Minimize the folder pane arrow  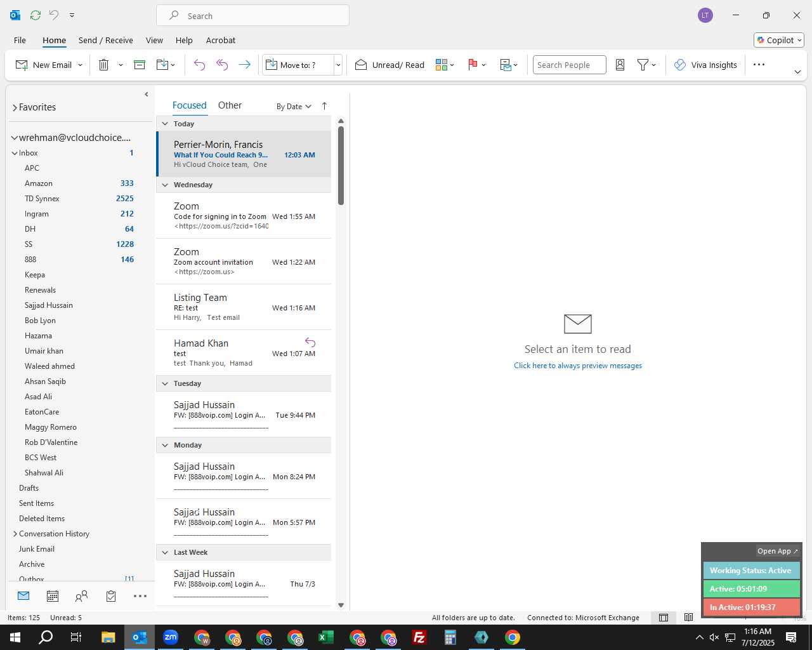147,95
